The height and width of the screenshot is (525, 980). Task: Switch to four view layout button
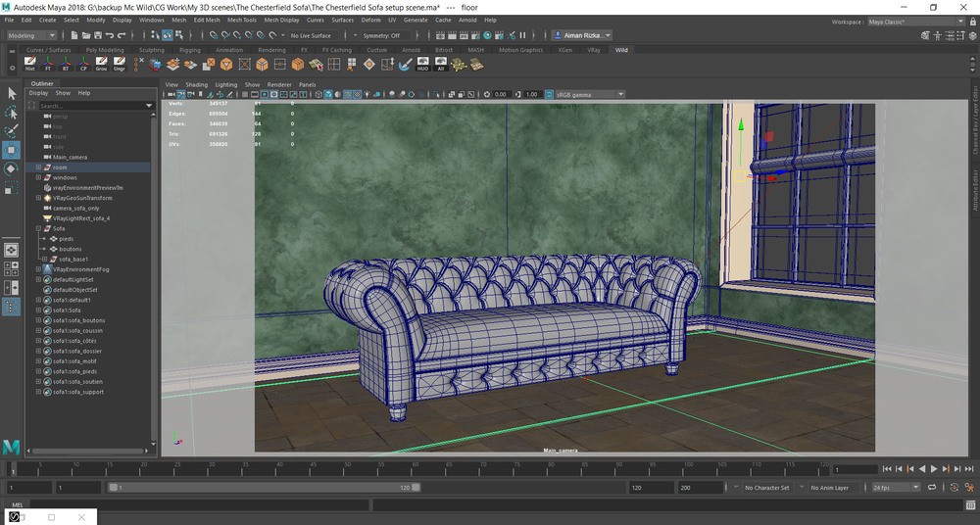click(x=11, y=268)
